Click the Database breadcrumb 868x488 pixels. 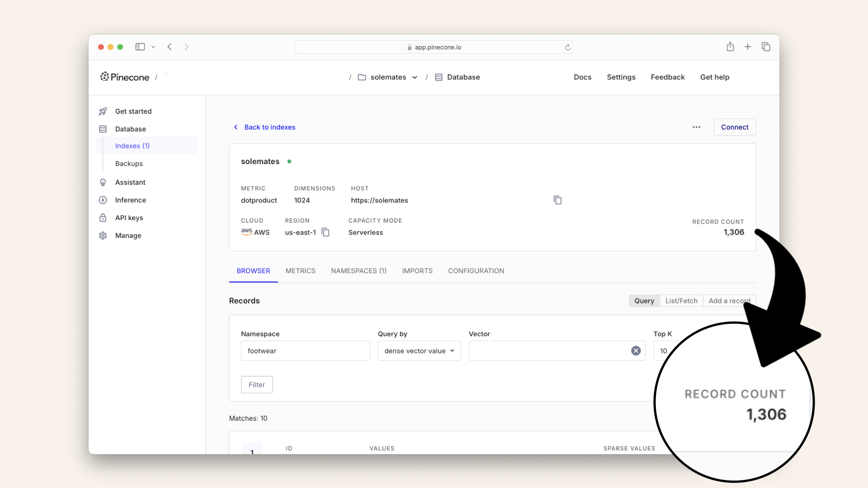(x=458, y=77)
